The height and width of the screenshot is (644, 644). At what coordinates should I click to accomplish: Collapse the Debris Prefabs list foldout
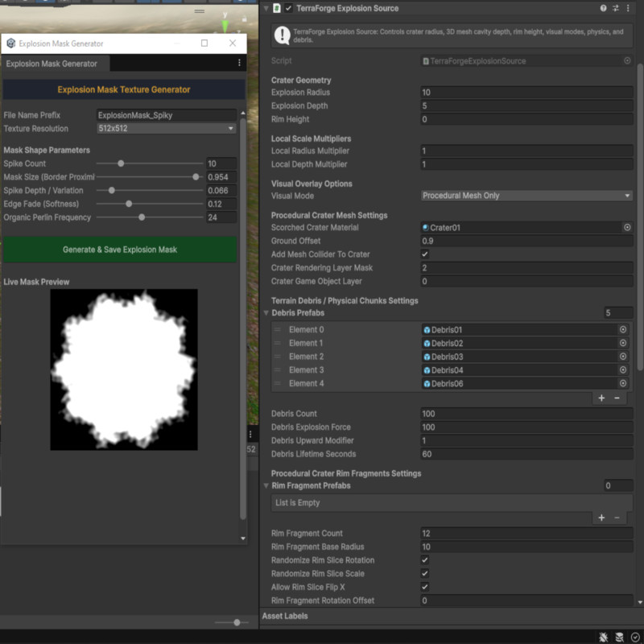(x=266, y=313)
